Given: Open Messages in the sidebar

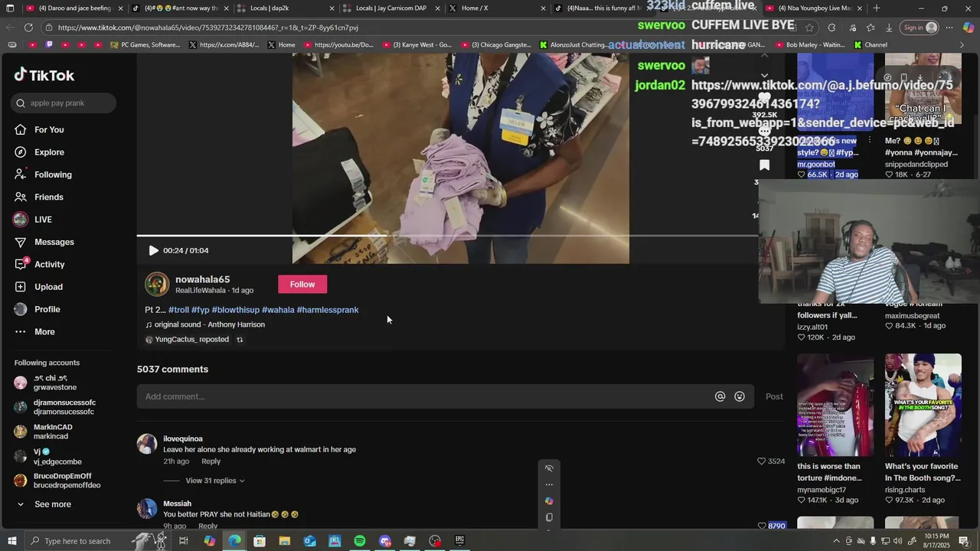Looking at the screenshot, I should coord(54,242).
